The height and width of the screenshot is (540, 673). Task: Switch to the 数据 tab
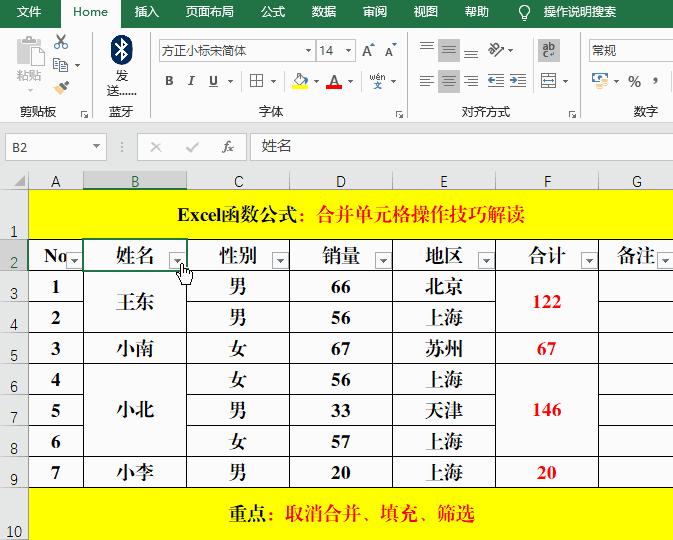click(324, 12)
